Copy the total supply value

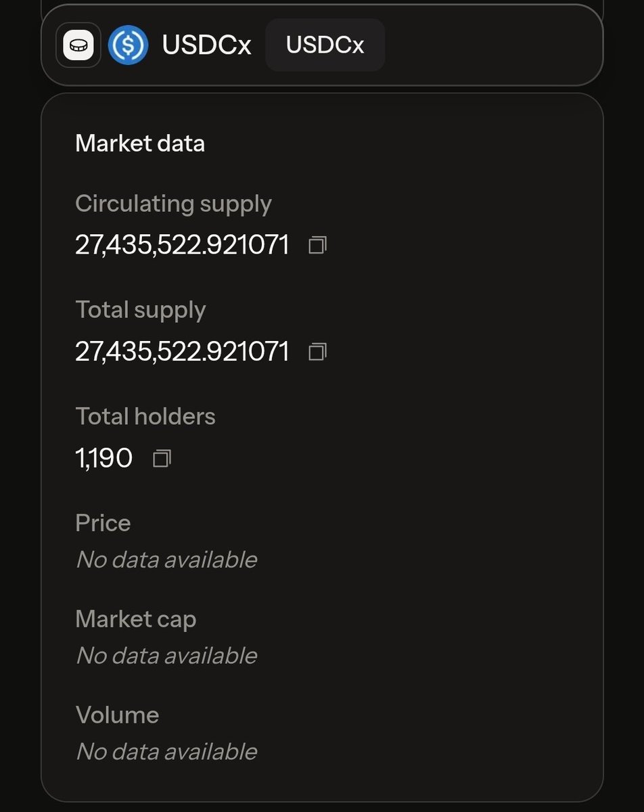[317, 352]
